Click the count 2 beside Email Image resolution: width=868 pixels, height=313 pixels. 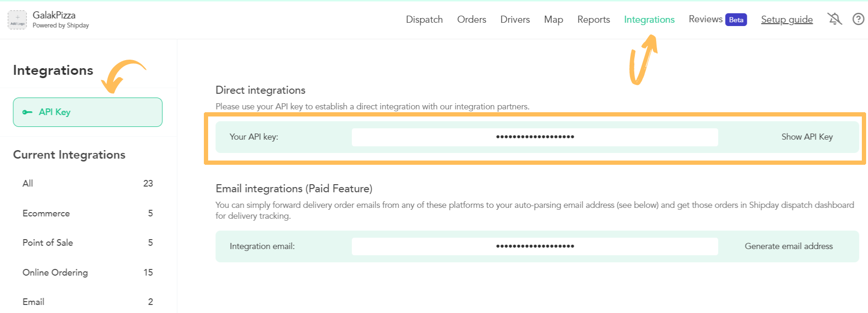(150, 302)
